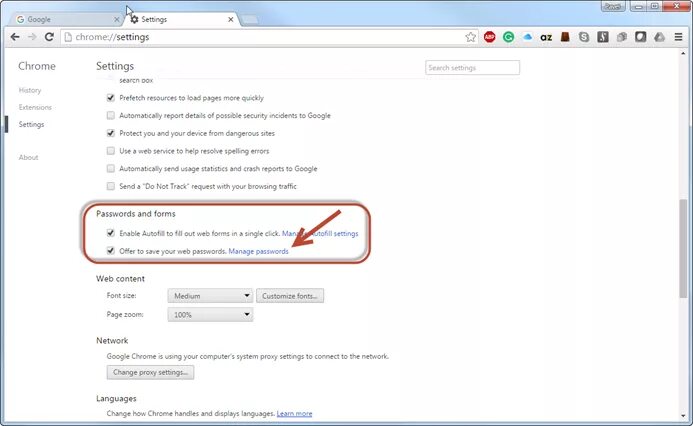Close the Google tab
Viewport: 693px width, 426px height.
click(117, 19)
